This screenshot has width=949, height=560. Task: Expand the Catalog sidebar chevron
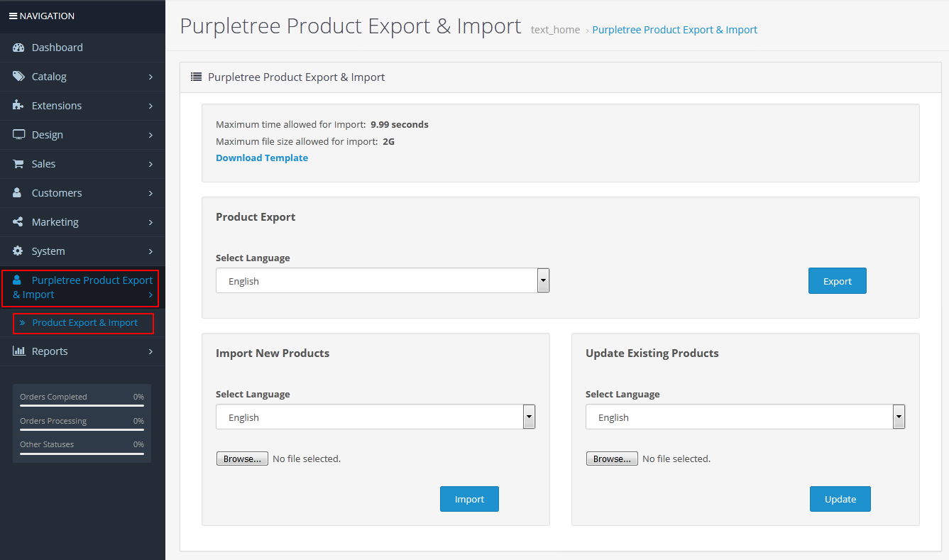click(150, 76)
